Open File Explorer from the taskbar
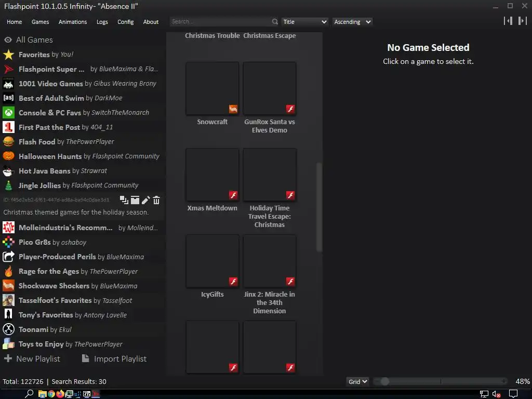 [x=42, y=394]
